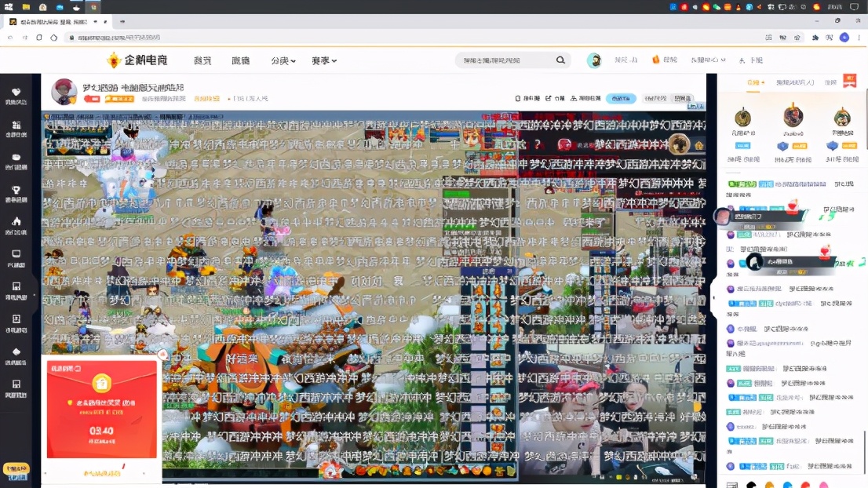Click the search magnifier icon
This screenshot has width=868, height=488.
click(x=560, y=60)
